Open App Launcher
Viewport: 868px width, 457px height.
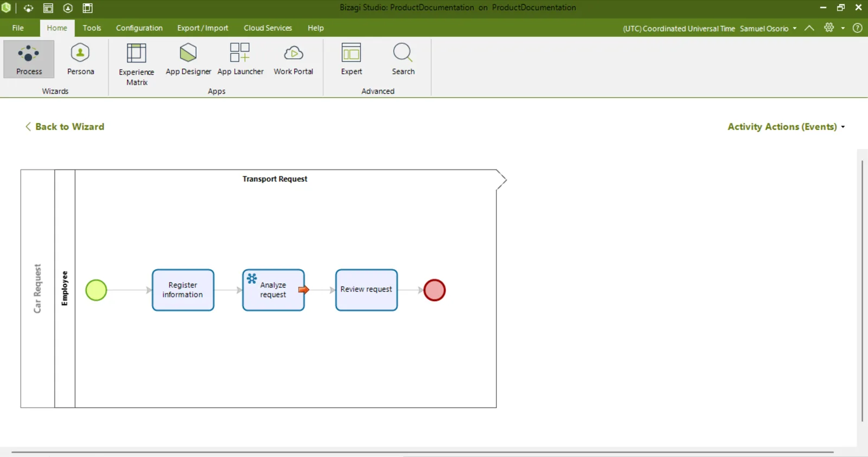(x=240, y=59)
